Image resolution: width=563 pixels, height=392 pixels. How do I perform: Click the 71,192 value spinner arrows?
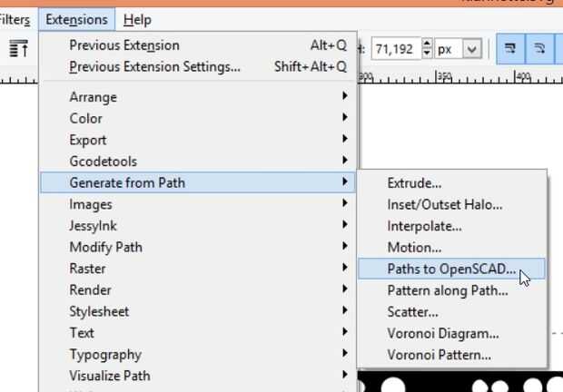pyautogui.click(x=428, y=50)
